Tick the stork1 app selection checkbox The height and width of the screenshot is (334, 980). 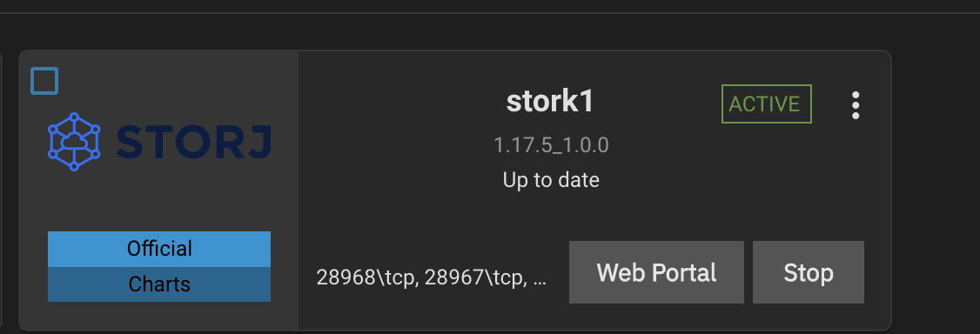(44, 81)
